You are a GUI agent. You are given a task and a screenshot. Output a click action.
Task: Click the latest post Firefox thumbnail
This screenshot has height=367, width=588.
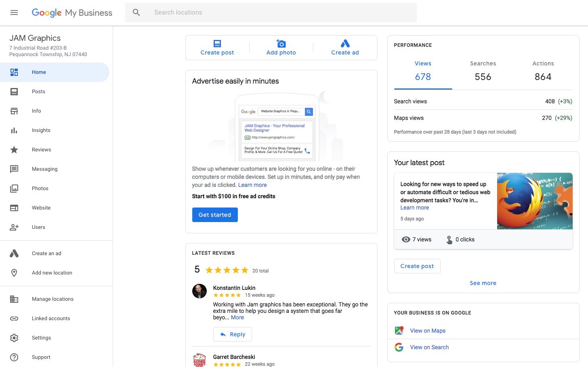pos(535,201)
